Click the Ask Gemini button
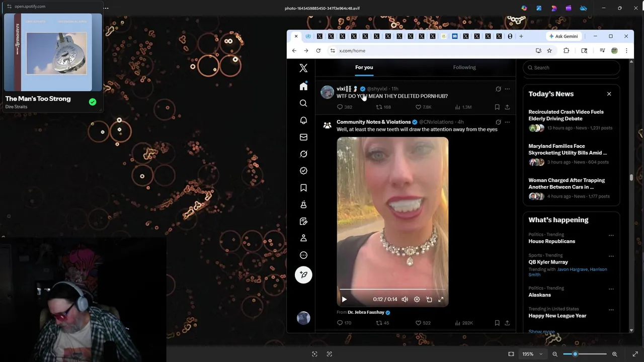 (x=563, y=36)
